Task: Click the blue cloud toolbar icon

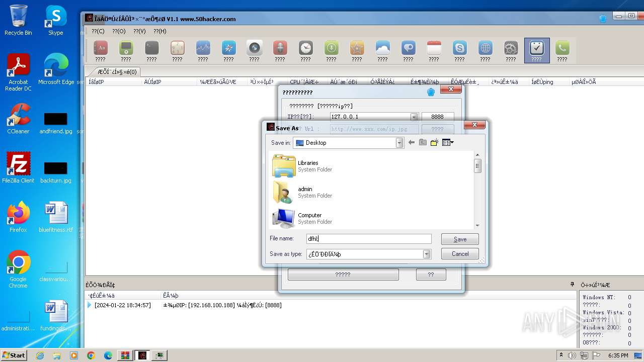Action: (x=382, y=48)
